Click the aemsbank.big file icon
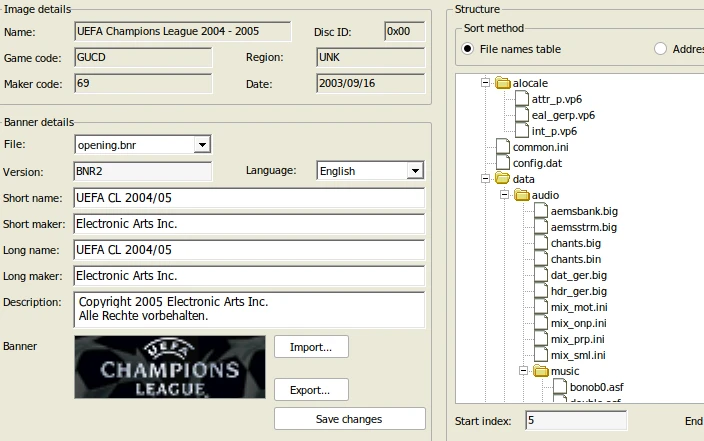The image size is (704, 441). tap(541, 211)
